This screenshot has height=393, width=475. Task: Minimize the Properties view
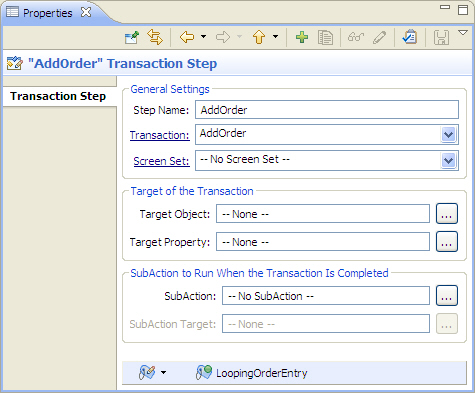pos(445,7)
